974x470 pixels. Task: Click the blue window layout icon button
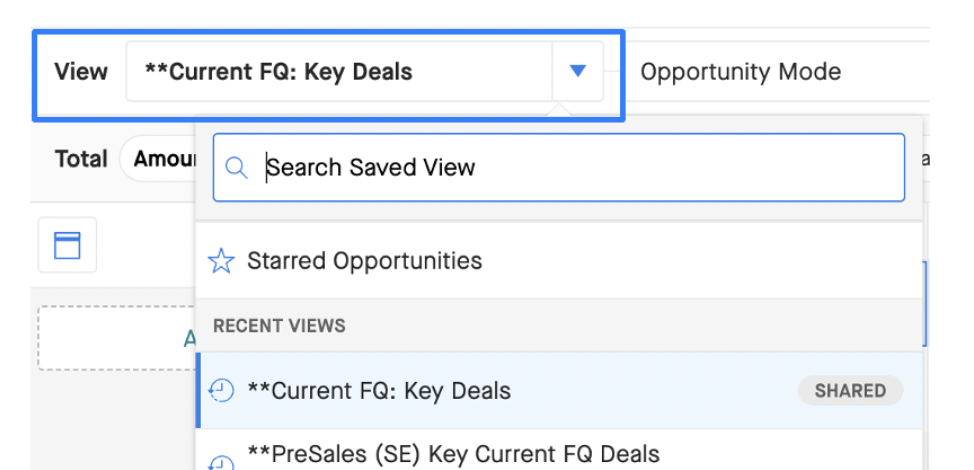67,245
